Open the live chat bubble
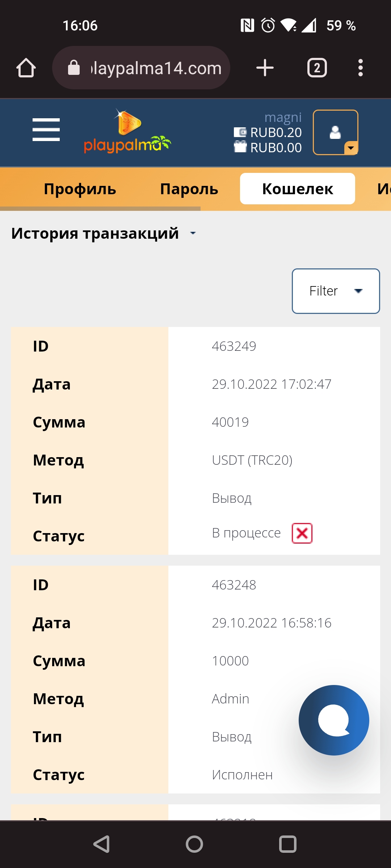Image resolution: width=391 pixels, height=868 pixels. click(334, 720)
